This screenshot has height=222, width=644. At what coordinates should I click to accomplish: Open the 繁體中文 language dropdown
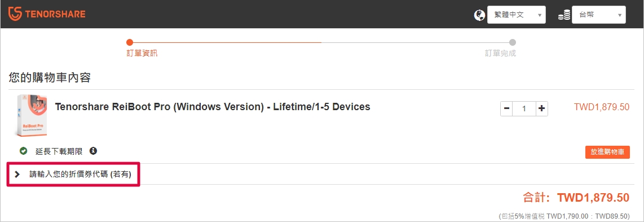(516, 15)
